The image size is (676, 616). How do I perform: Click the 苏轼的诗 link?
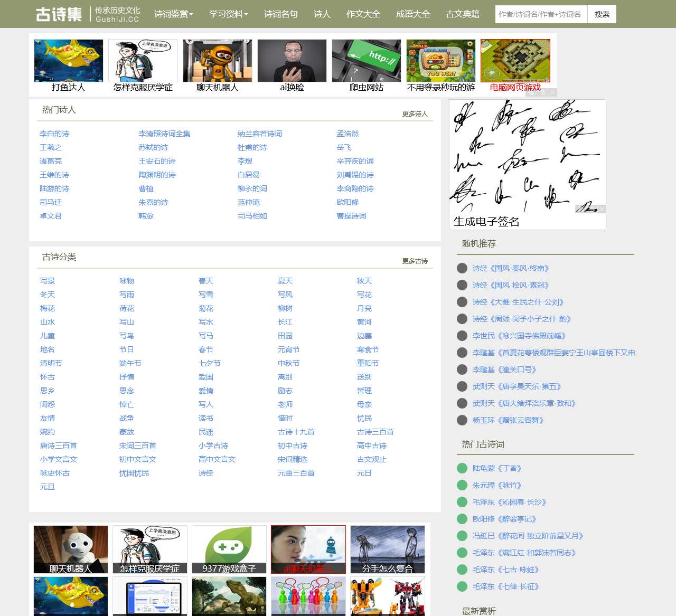(153, 147)
